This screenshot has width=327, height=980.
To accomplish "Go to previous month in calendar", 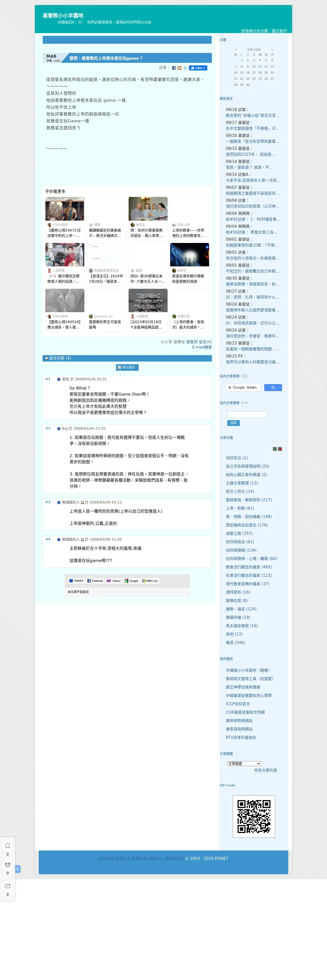I will pyautogui.click(x=236, y=50).
